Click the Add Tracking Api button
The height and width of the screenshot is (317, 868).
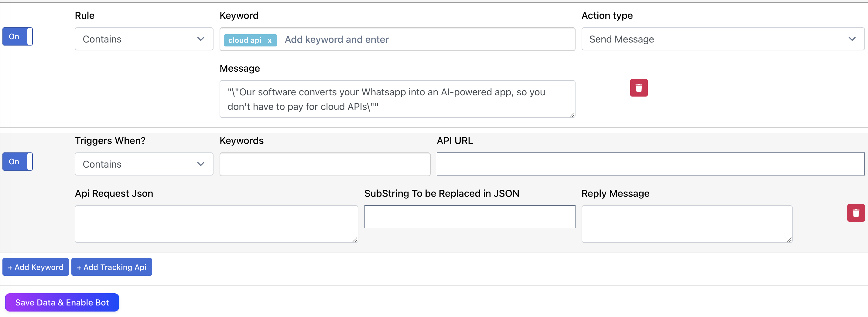tap(111, 267)
